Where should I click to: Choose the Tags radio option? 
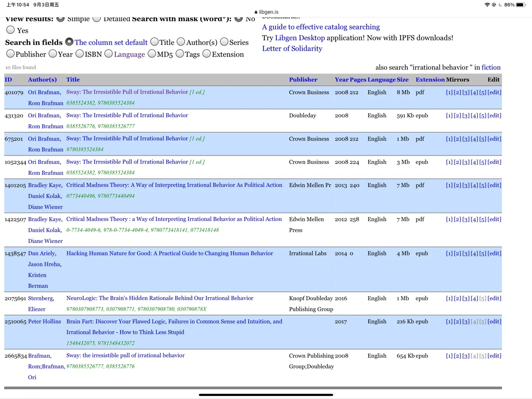(x=180, y=54)
